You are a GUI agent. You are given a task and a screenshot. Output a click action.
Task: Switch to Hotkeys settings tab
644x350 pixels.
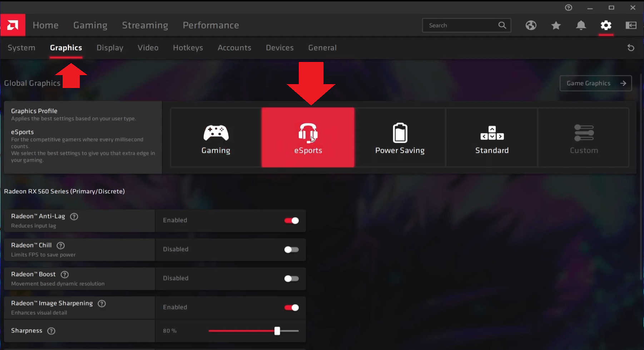coord(188,48)
